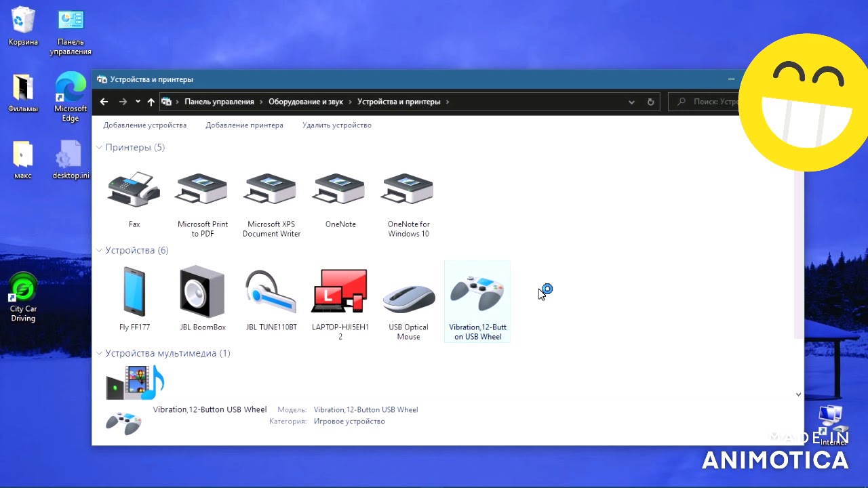Select OneNote for Windows 10 printer
The image size is (868, 488).
408,190
